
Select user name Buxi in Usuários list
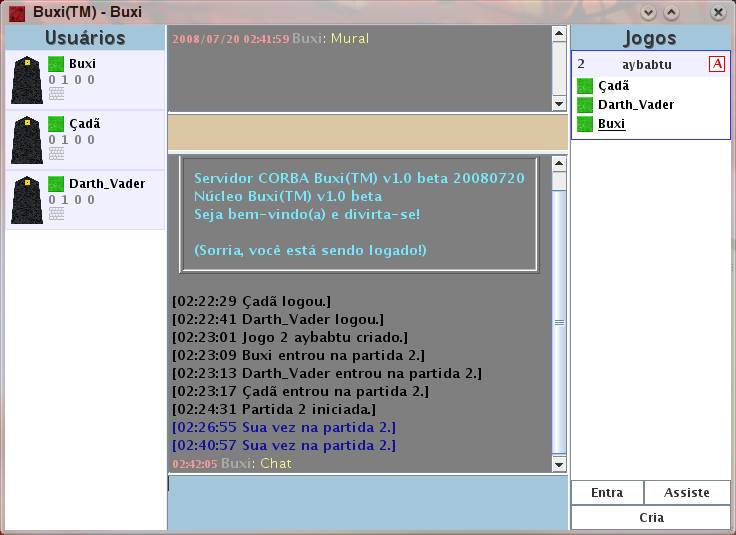point(82,63)
